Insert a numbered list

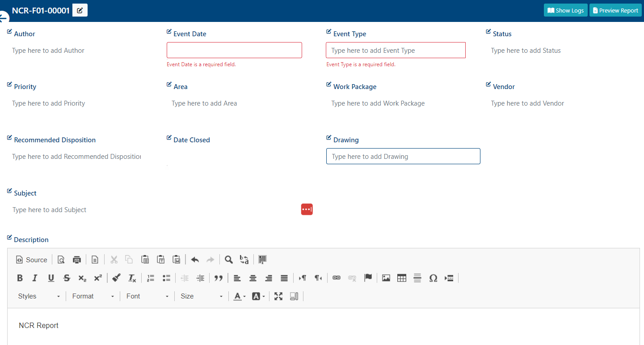coord(151,278)
